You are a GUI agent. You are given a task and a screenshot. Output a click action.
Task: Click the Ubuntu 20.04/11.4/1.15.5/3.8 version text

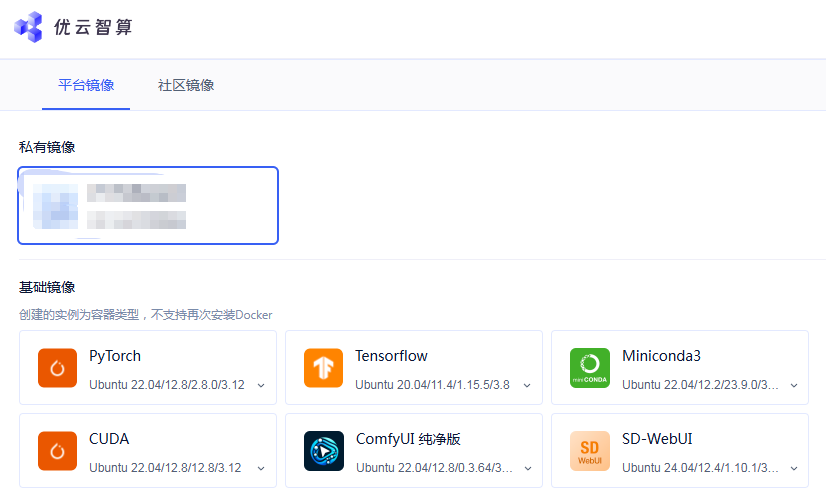[x=432, y=385]
